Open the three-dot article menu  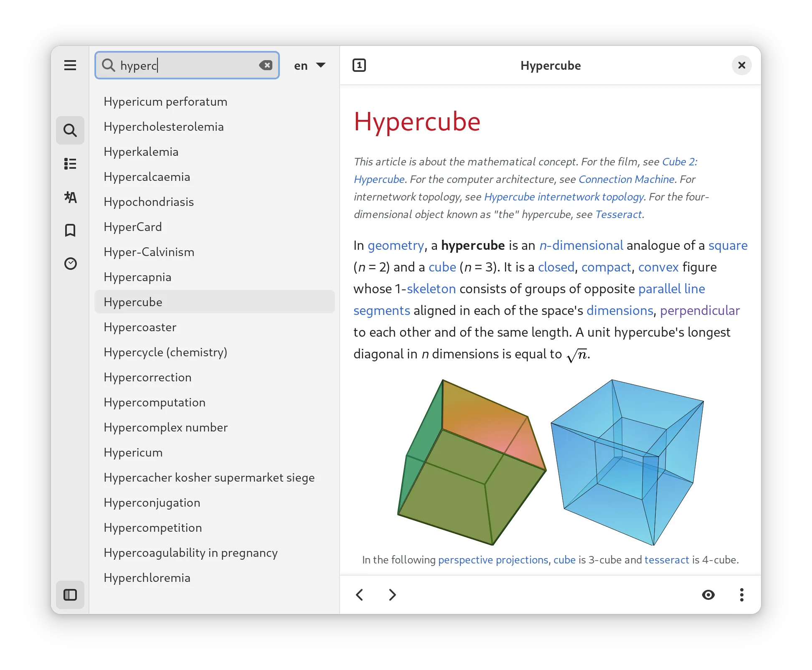click(x=742, y=594)
